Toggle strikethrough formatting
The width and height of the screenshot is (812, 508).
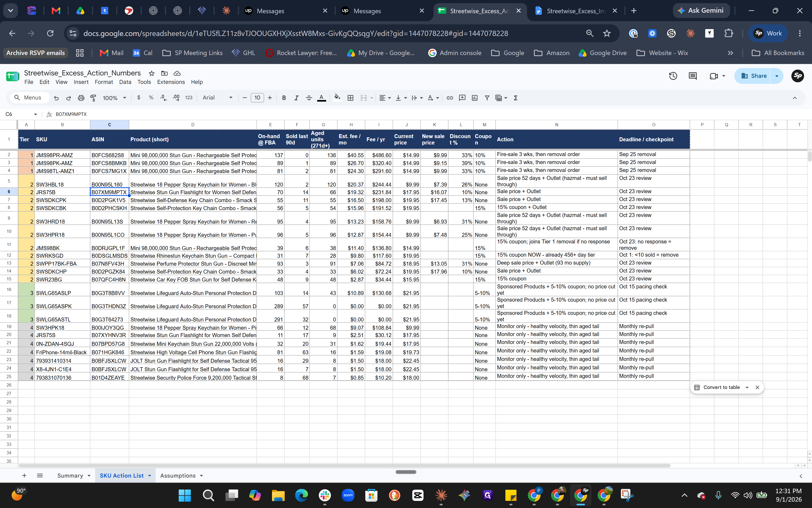309,98
